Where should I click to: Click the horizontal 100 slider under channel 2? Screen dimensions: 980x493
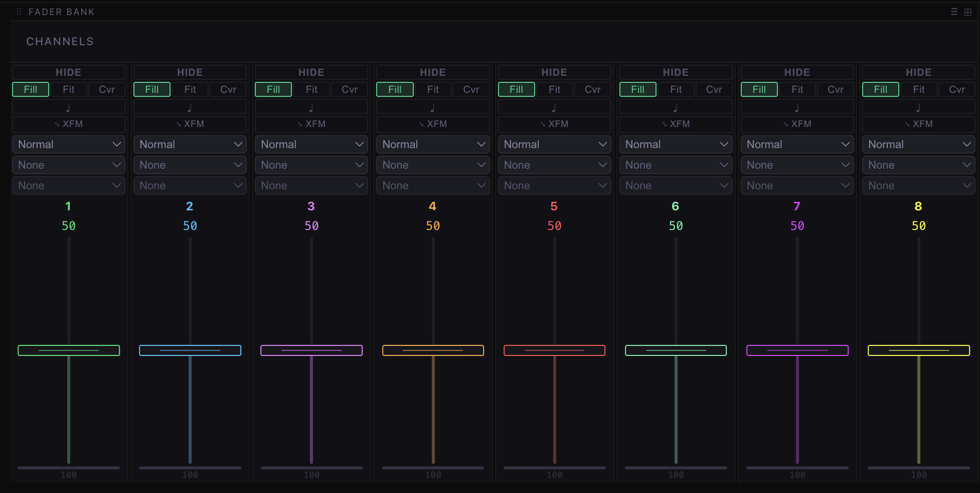pos(190,468)
